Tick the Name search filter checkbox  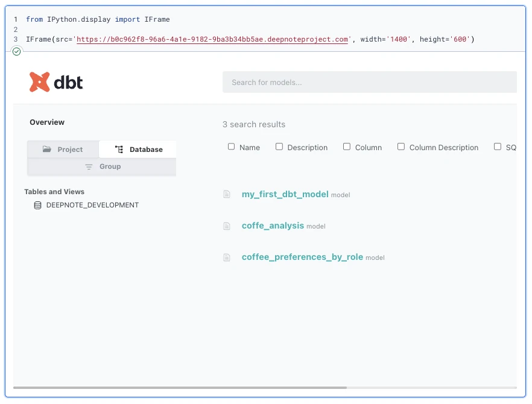[x=232, y=147]
